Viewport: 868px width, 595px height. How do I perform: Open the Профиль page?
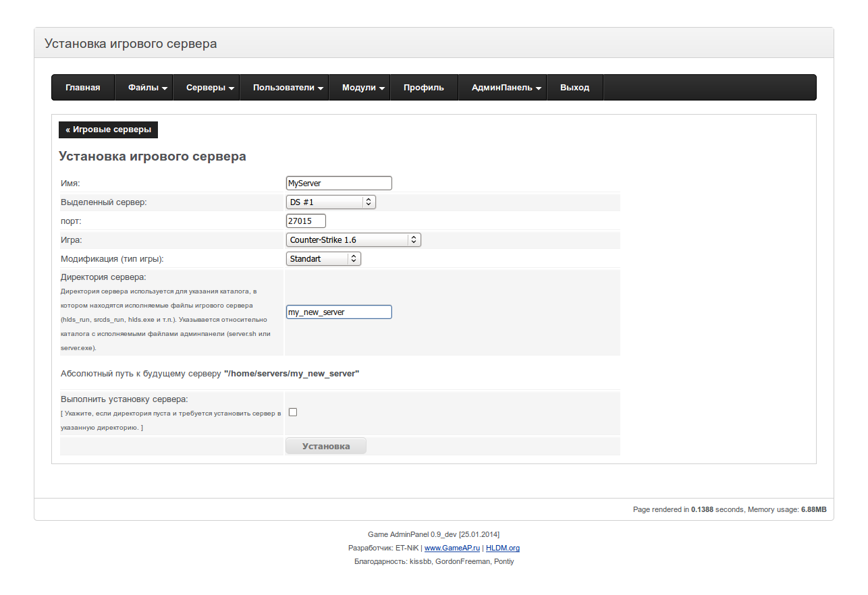point(424,88)
